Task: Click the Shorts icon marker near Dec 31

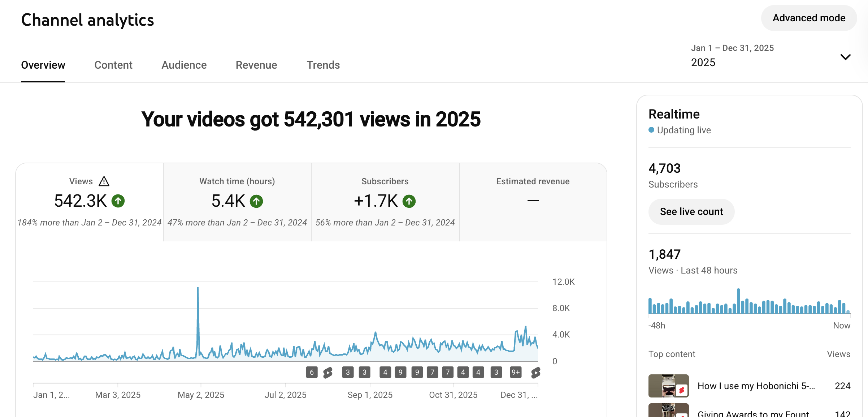Action: tap(535, 372)
